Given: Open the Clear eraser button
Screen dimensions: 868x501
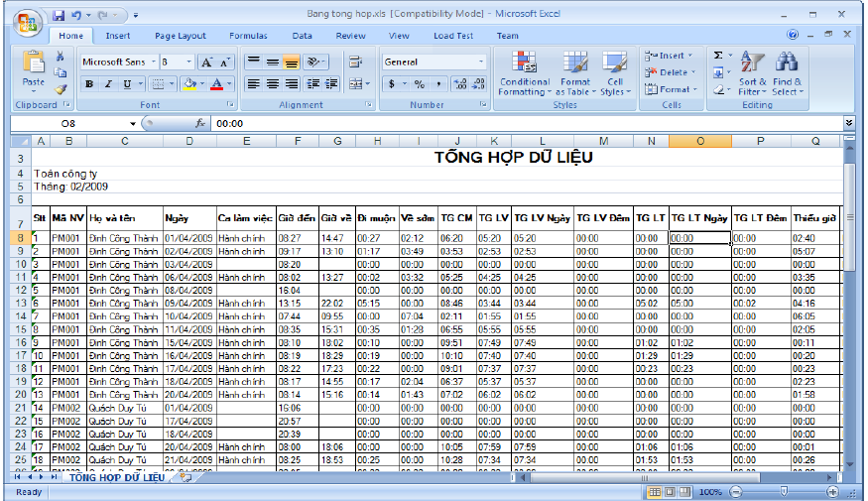Looking at the screenshot, I should 718,89.
